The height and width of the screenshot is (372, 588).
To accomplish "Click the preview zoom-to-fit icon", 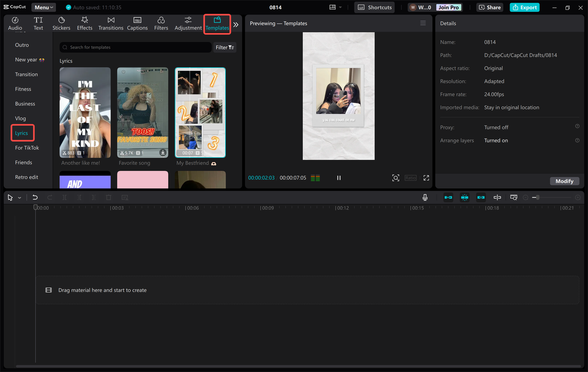I will [396, 178].
